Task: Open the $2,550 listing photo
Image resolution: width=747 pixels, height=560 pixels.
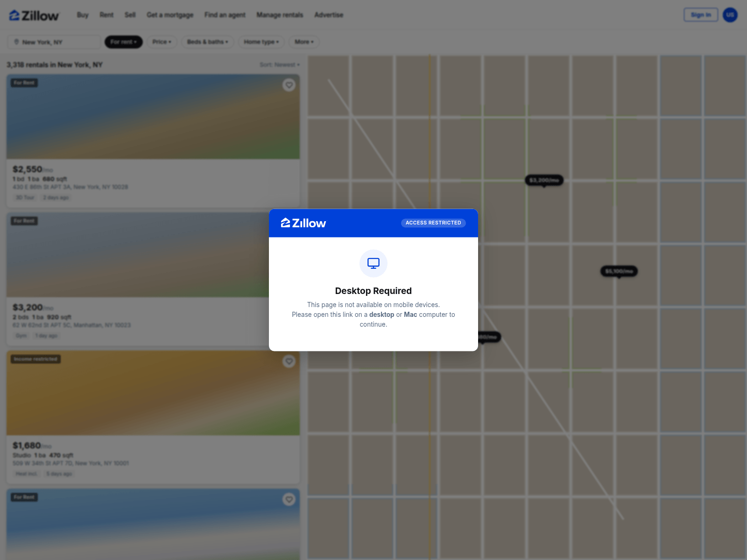Action: click(x=153, y=117)
